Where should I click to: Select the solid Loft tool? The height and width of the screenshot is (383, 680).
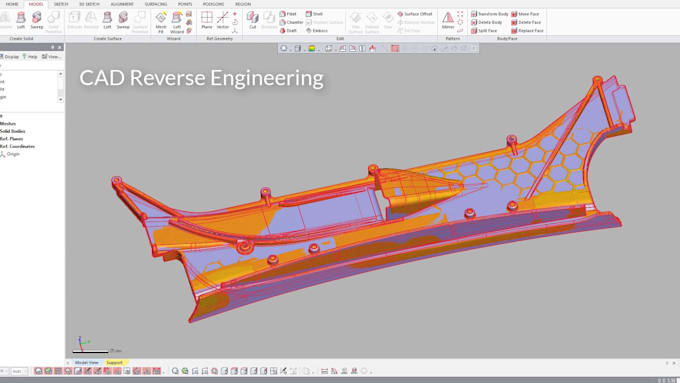click(x=21, y=20)
